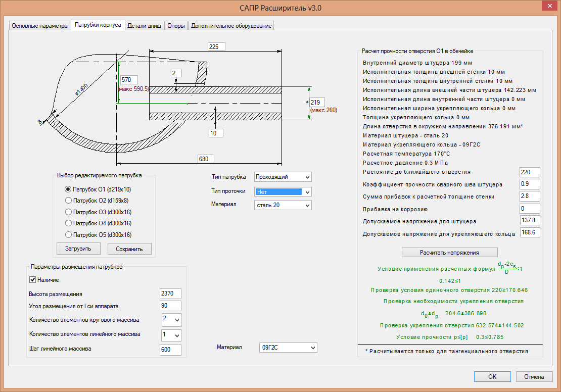Select radio button Патрубок О1 (d219x10)
Viewport: 561px width, 392px height.
68,189
